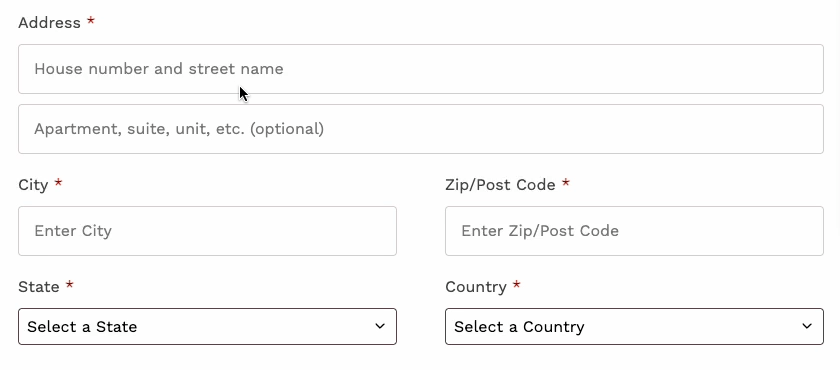Screen dimensions: 840x370
Task: Click the Country field label
Action: click(x=476, y=287)
